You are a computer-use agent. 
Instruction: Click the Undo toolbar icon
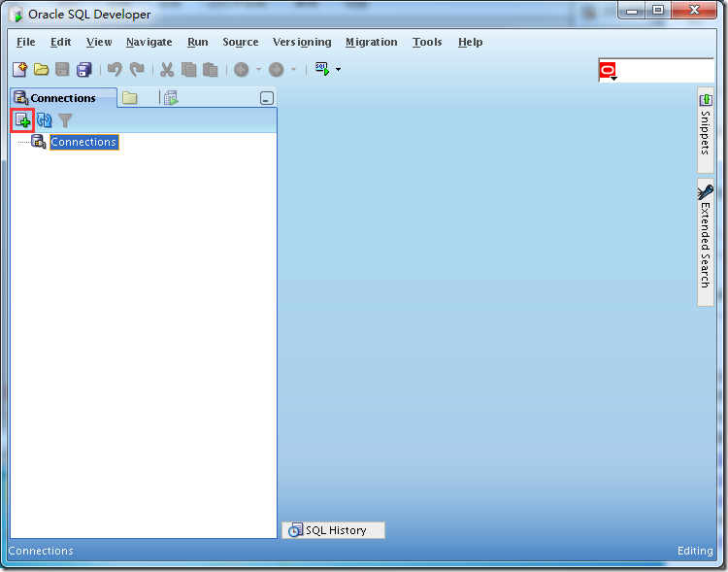click(x=115, y=70)
